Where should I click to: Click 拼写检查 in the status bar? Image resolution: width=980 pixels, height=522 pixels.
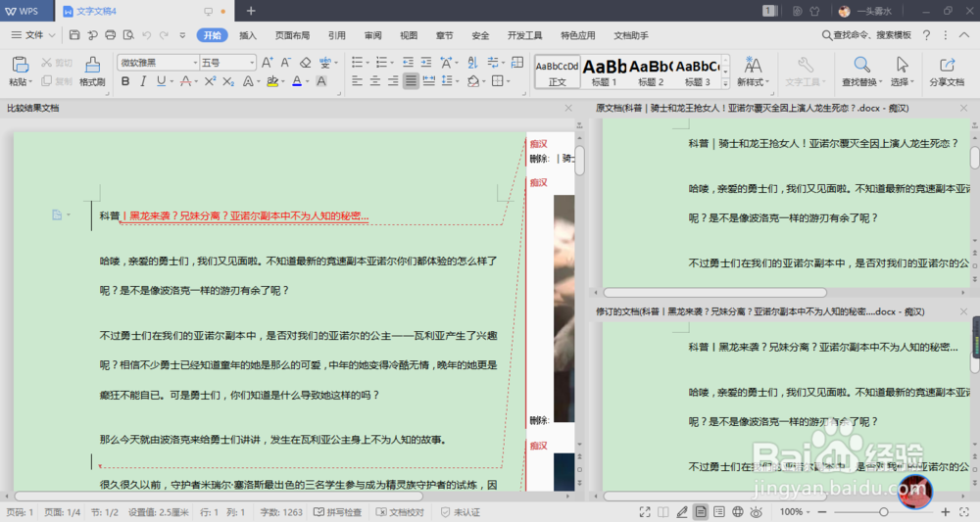(x=337, y=512)
